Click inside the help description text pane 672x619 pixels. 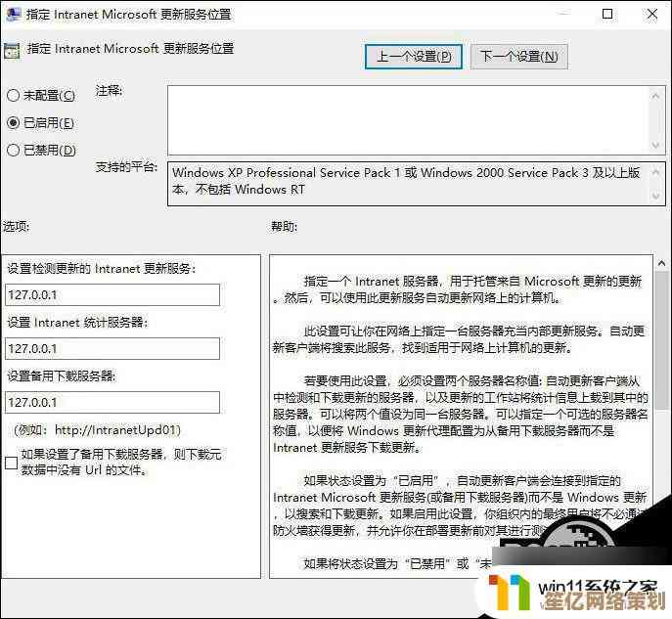point(458,411)
